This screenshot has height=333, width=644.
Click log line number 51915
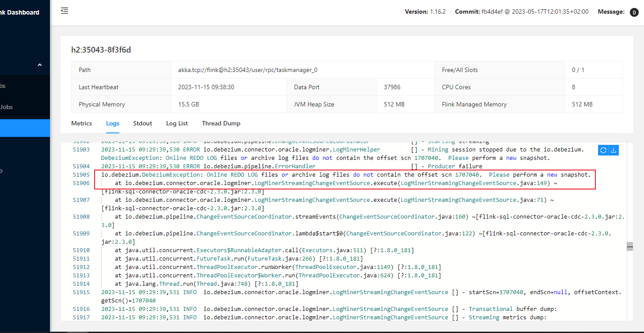point(81,292)
